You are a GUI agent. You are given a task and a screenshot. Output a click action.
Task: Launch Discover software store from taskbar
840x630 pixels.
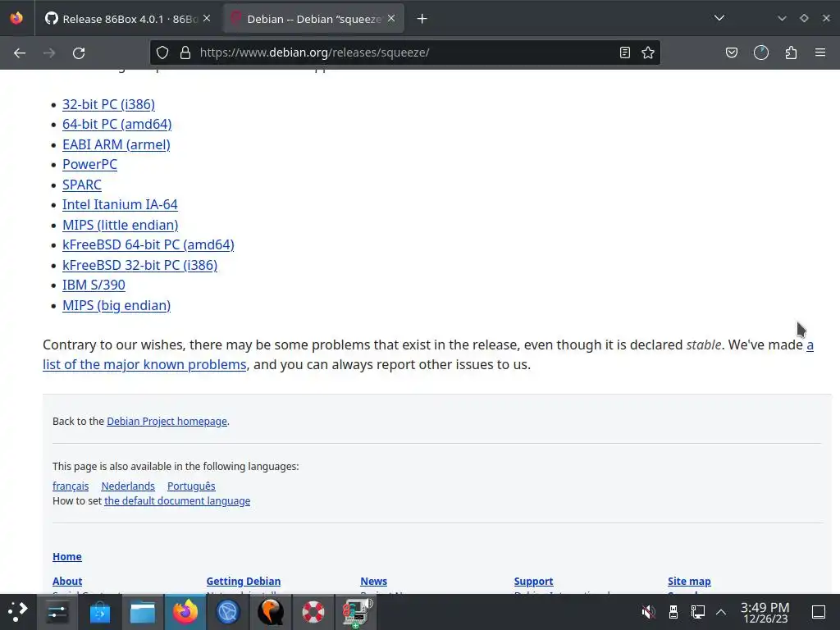(99, 612)
